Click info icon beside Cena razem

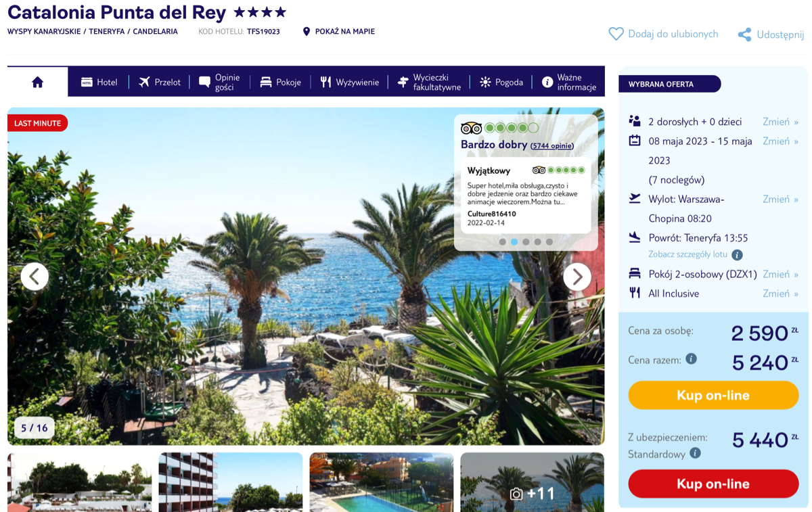click(x=691, y=359)
